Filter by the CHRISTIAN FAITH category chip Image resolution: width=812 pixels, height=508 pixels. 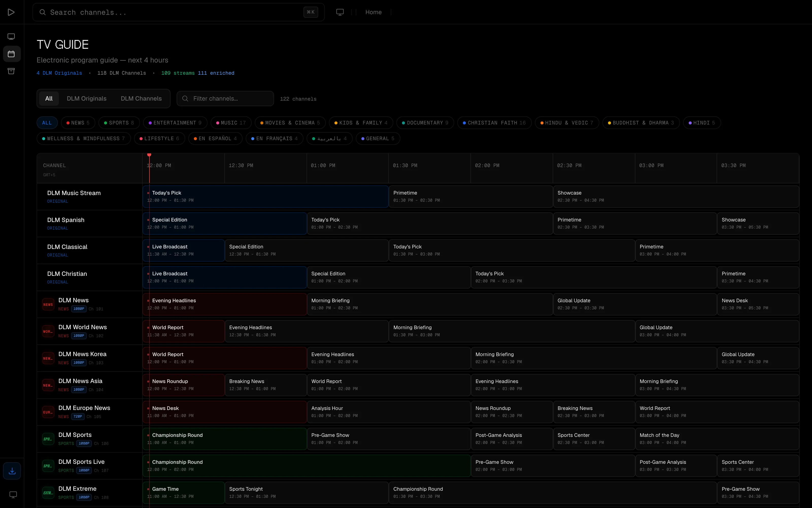coord(494,123)
